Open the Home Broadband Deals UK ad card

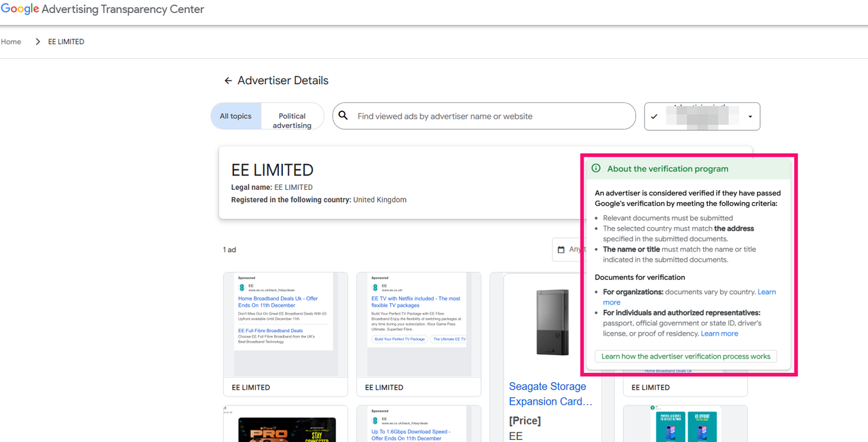pos(286,334)
